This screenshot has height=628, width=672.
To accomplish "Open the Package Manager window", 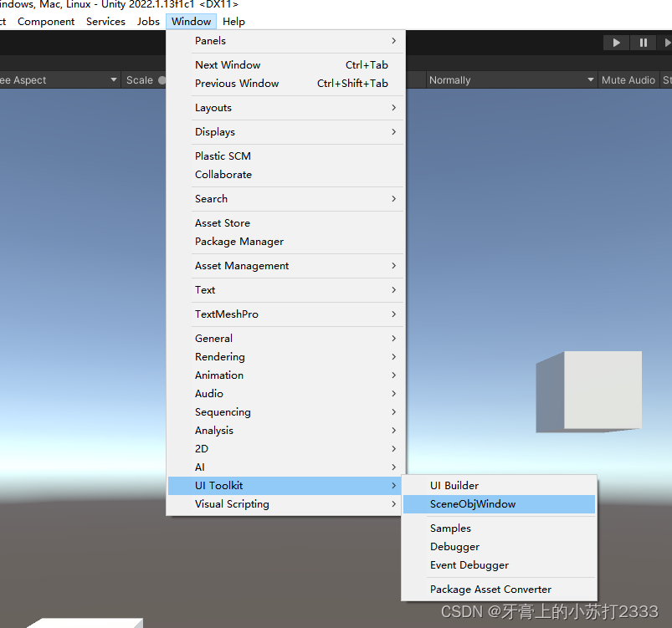I will 239,242.
